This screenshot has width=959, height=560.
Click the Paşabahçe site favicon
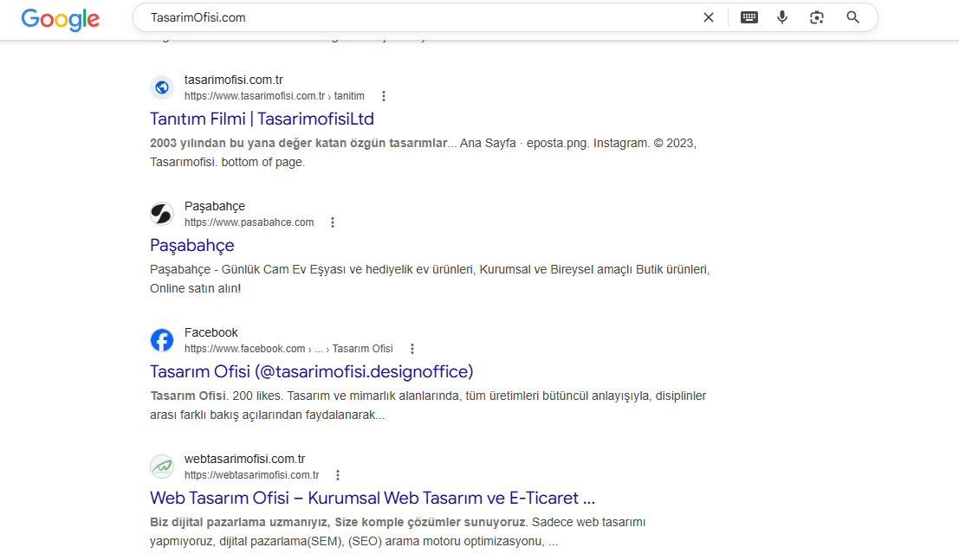pyautogui.click(x=162, y=214)
